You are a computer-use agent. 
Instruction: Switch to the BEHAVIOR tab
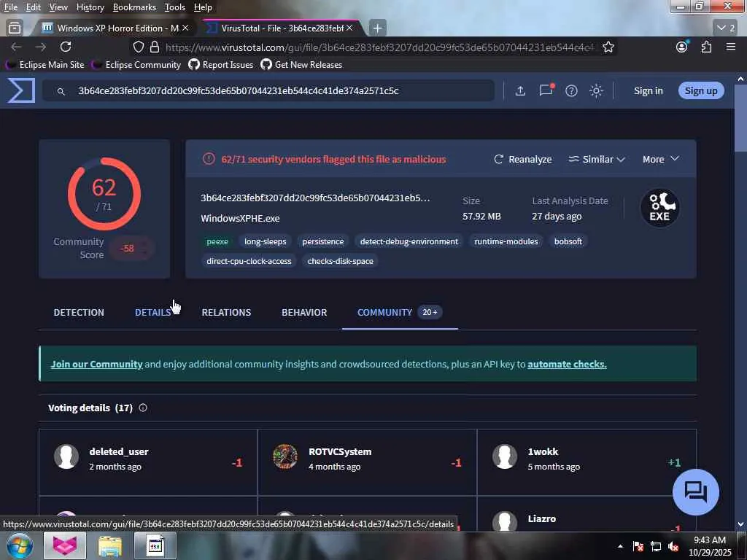pyautogui.click(x=304, y=312)
